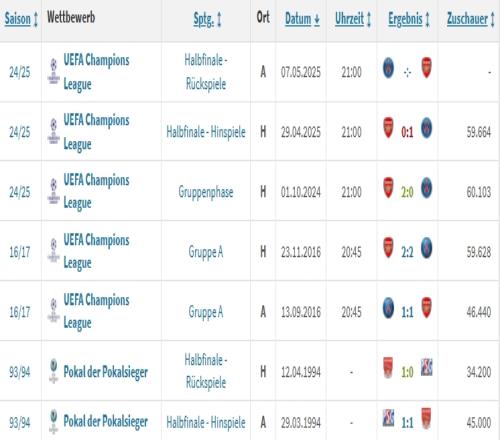500x440 pixels.
Task: Open the 2:2 result from 23.11.2016
Action: (407, 252)
